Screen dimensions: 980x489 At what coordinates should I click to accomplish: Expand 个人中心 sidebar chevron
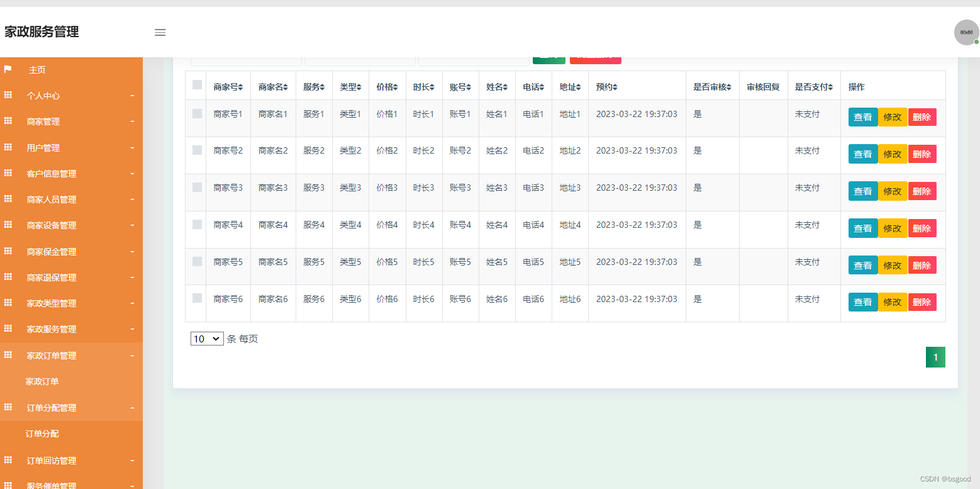(x=132, y=96)
